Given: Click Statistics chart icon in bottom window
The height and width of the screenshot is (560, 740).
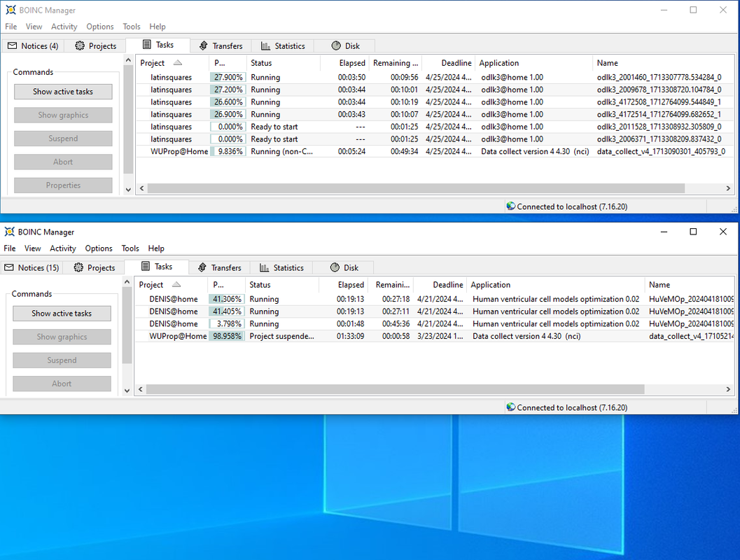Looking at the screenshot, I should pyautogui.click(x=265, y=267).
